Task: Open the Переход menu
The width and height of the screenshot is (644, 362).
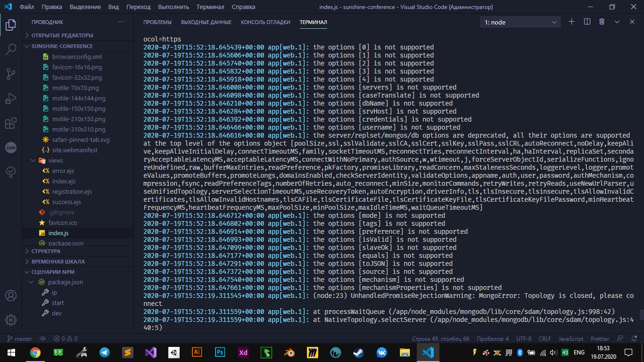Action: (x=138, y=7)
